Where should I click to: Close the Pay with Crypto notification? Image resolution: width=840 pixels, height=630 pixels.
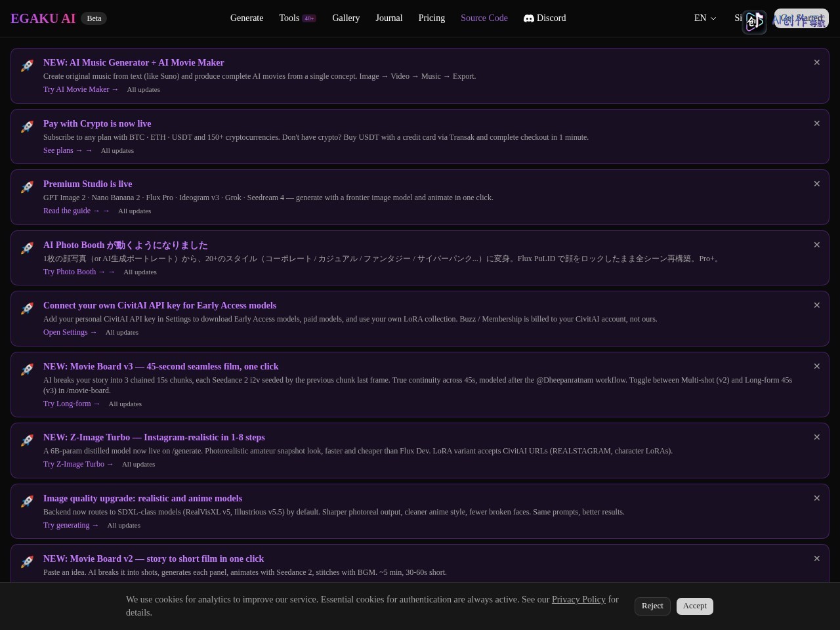coord(817,123)
